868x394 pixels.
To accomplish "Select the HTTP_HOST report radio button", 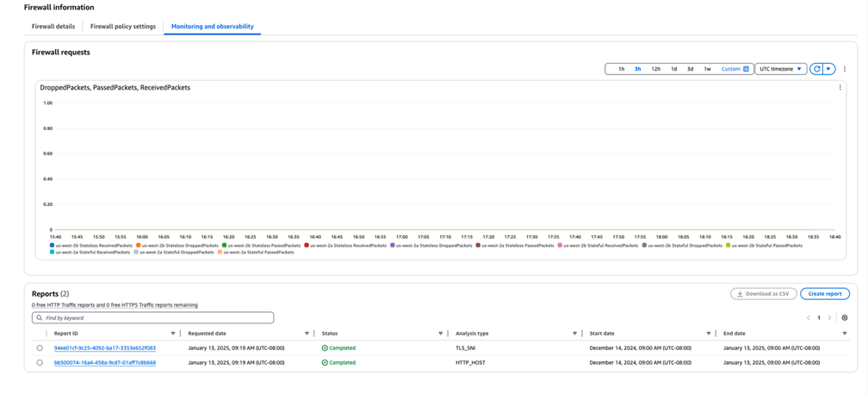I will coord(40,362).
